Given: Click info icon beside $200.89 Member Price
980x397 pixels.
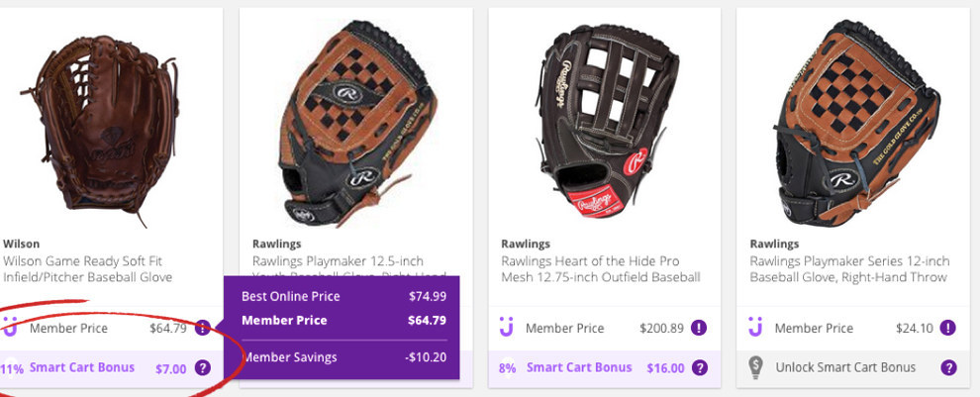Looking at the screenshot, I should tap(698, 328).
